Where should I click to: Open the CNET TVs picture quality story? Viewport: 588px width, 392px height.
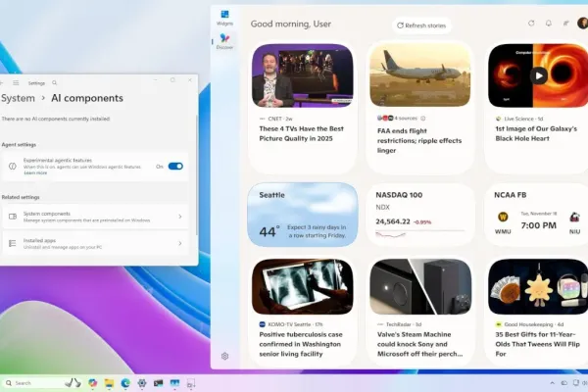303,75
